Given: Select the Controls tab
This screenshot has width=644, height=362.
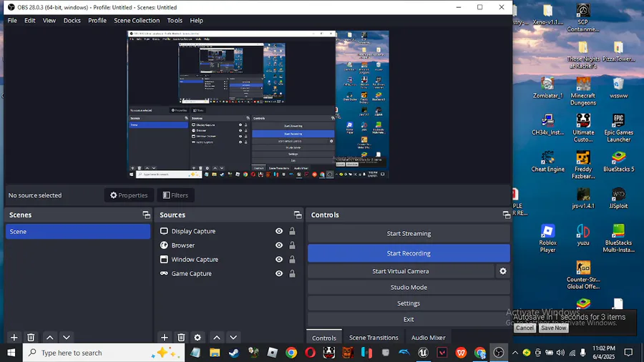Looking at the screenshot, I should tap(324, 338).
